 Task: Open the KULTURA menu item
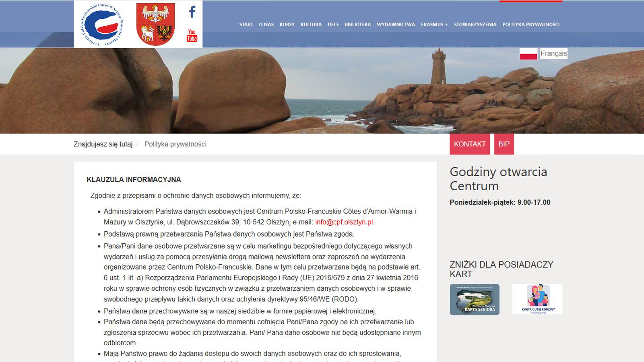click(x=311, y=25)
